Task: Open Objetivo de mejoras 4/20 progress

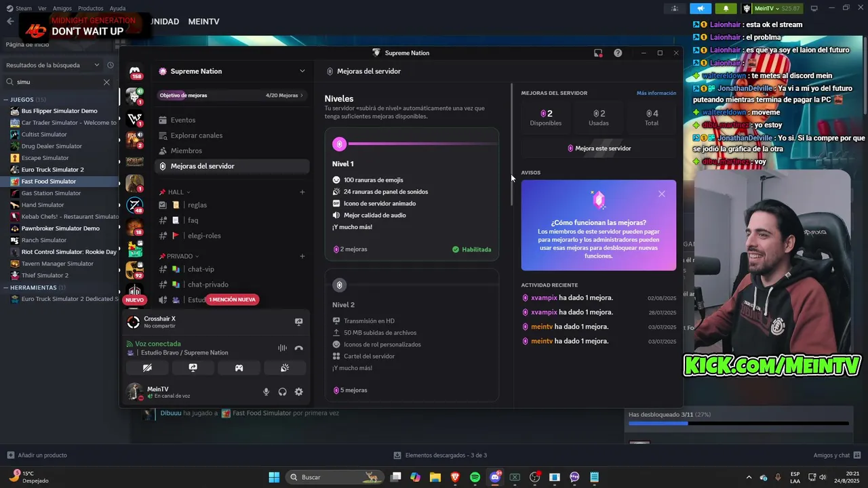Action: tap(232, 96)
